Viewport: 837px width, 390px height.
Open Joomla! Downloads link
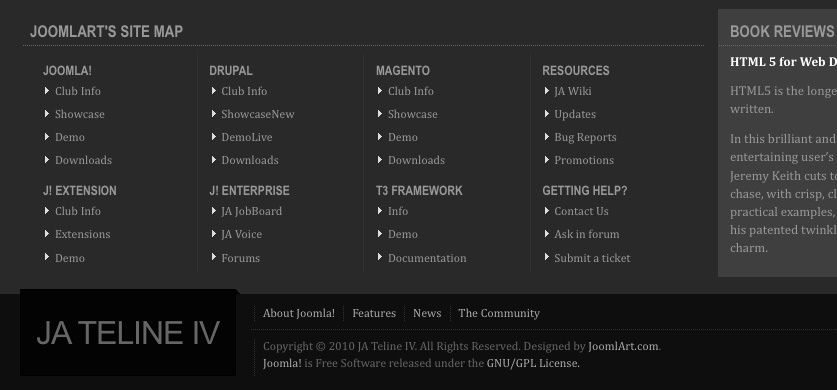click(x=83, y=160)
